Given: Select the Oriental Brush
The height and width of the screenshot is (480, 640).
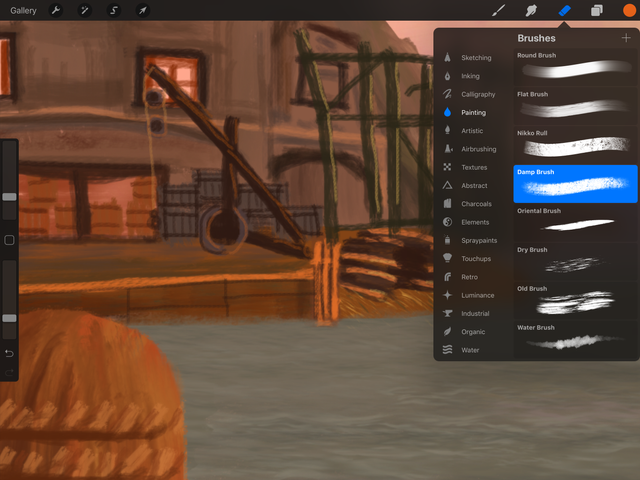Looking at the screenshot, I should pos(575,223).
